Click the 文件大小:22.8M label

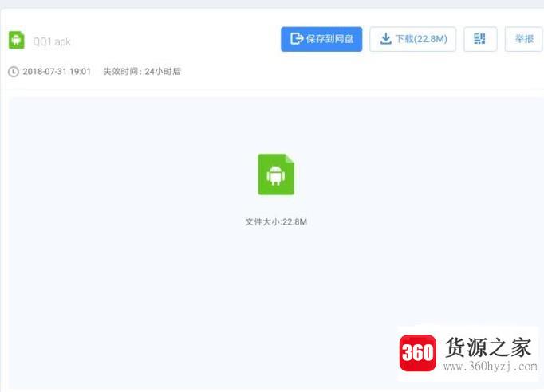(276, 221)
